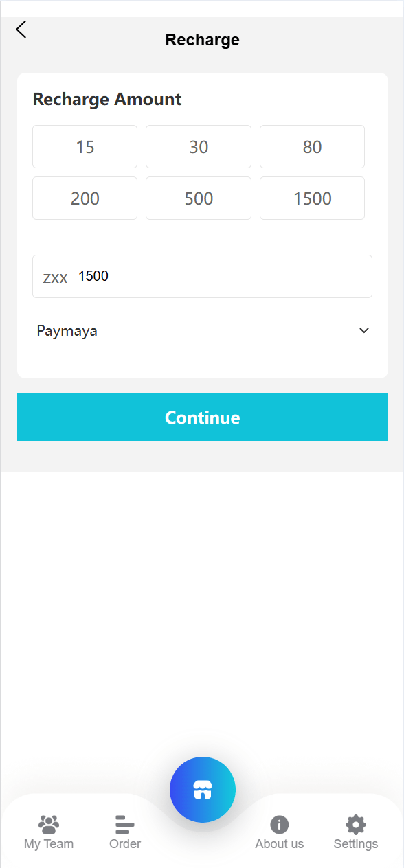The height and width of the screenshot is (868, 404).
Task: Choose the 1500 recharge amount option
Action: click(x=312, y=198)
